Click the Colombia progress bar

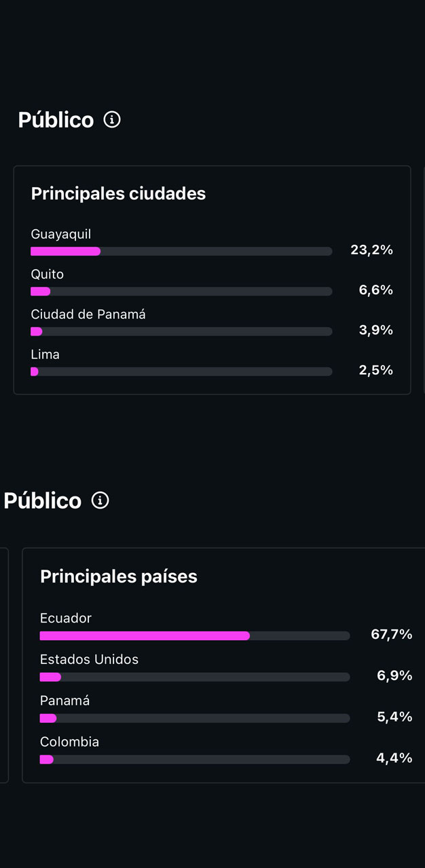[x=195, y=759]
